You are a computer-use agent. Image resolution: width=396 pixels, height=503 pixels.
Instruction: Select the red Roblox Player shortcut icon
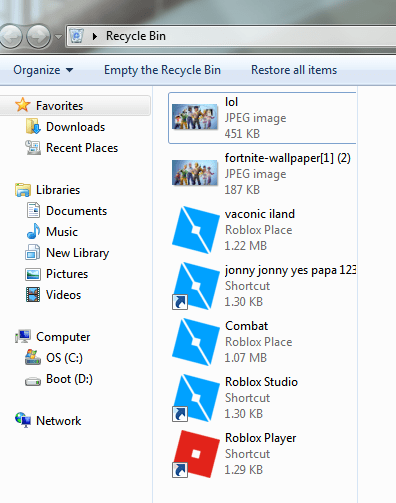(196, 454)
